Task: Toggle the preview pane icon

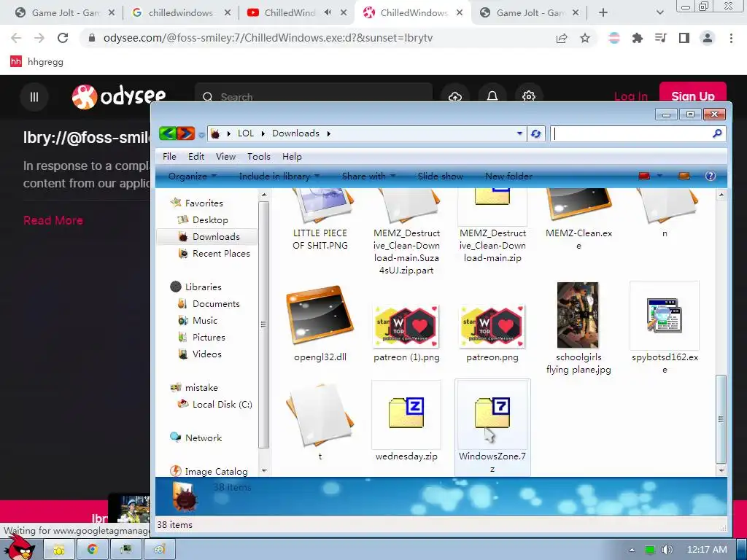Action: coord(684,176)
